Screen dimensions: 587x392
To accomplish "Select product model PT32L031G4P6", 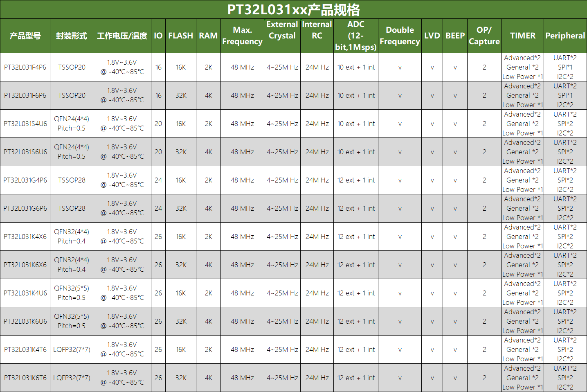I will [25, 180].
